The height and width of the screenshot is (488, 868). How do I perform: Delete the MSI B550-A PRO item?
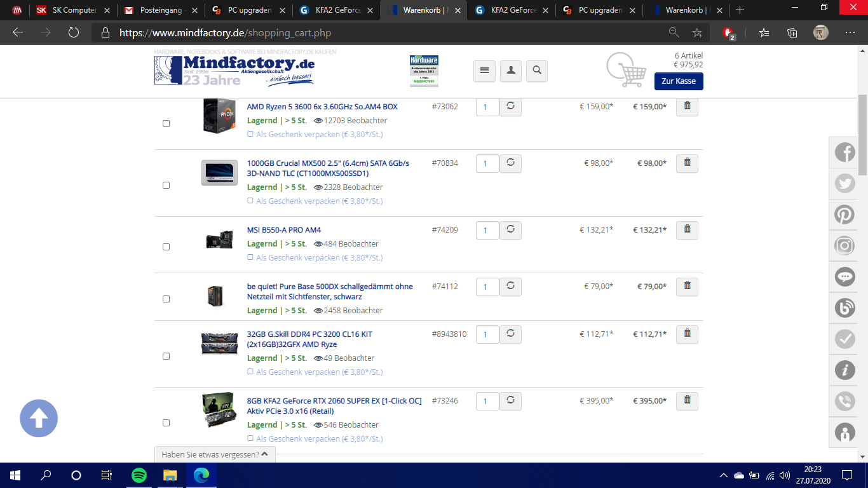pos(687,230)
